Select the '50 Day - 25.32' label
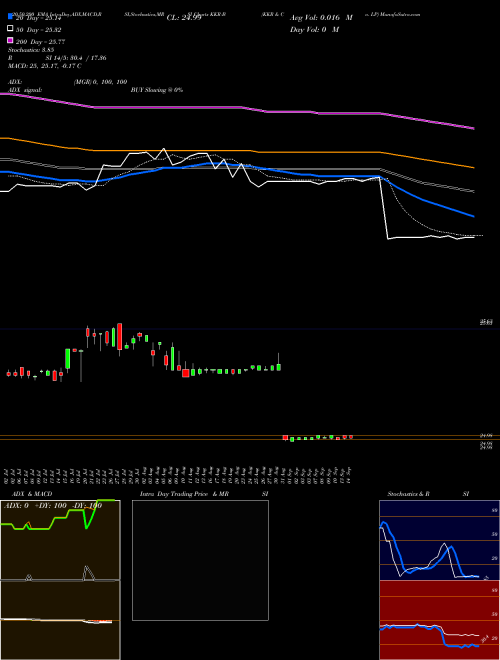 (37, 30)
